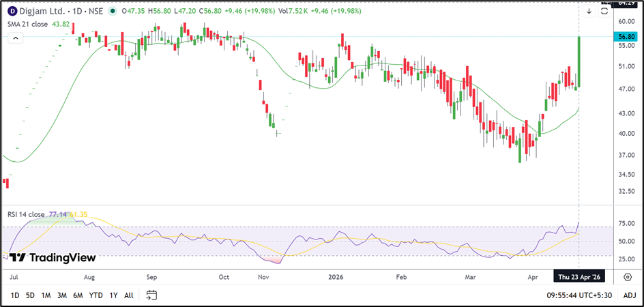The image size is (644, 307).
Task: Select the 1Y date range
Action: point(113,295)
